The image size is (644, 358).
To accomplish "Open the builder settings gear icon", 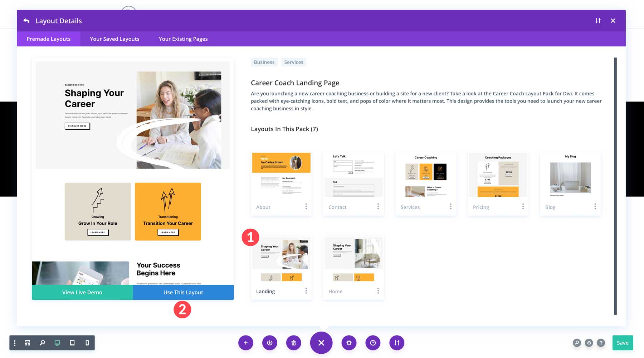I will [349, 343].
